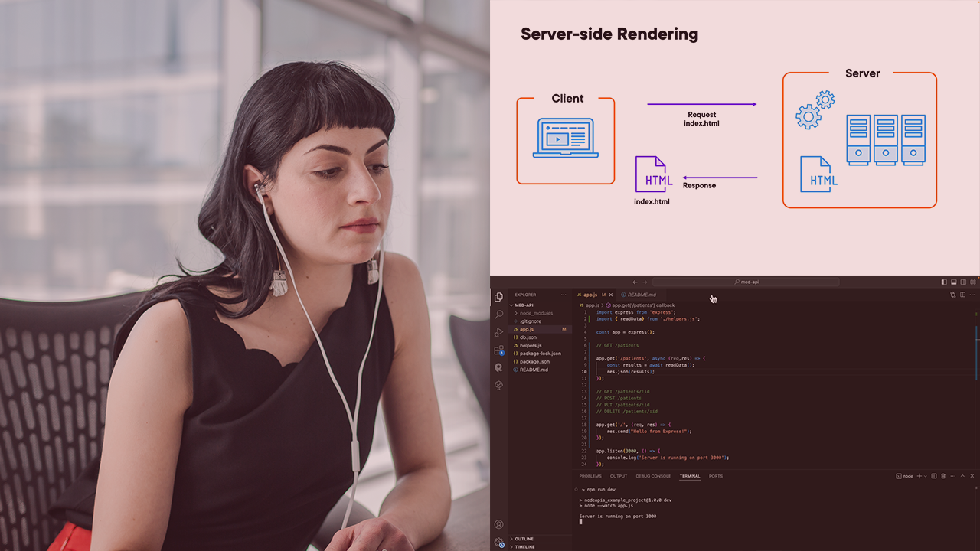Click the med-api command center search box
The image size is (980, 551).
[746, 282]
